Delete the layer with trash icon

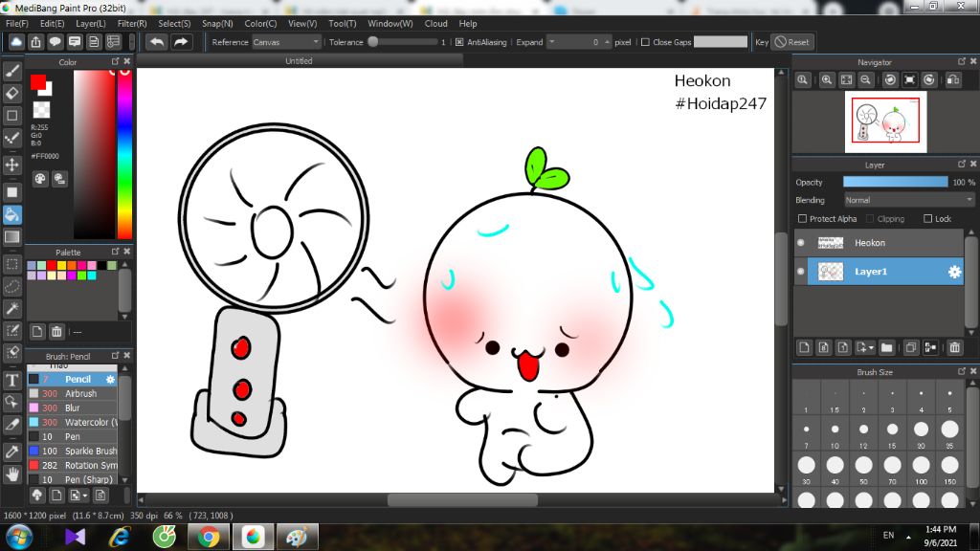point(954,347)
